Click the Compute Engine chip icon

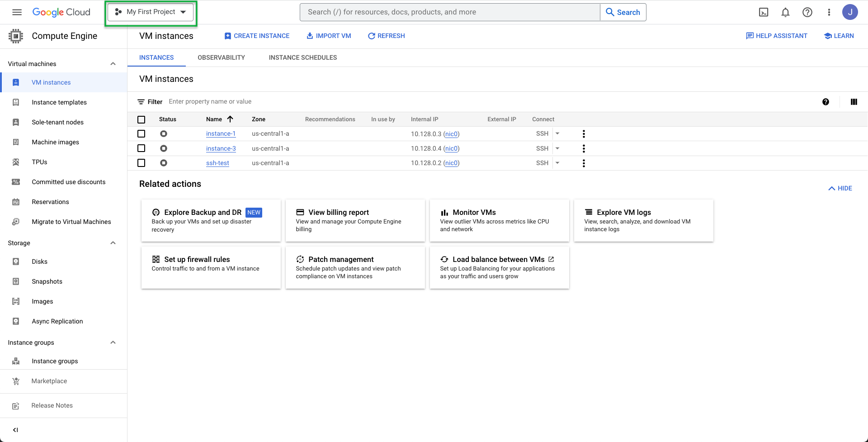(x=16, y=36)
